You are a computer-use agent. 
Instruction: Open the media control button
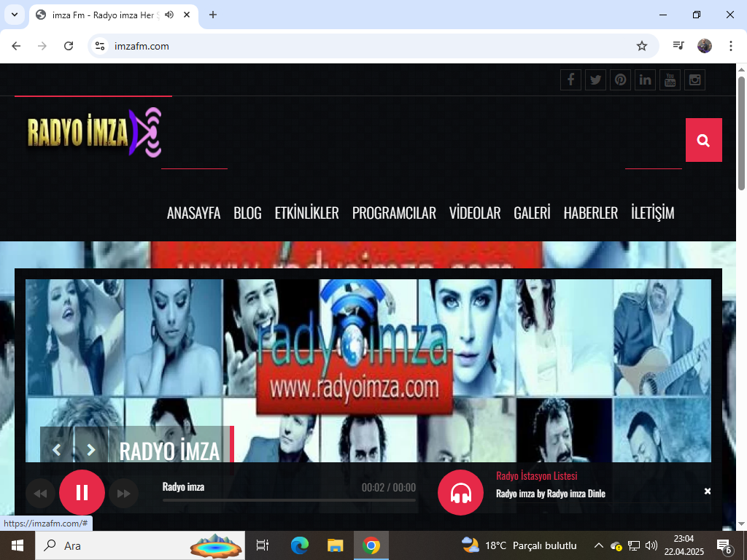[x=678, y=46]
